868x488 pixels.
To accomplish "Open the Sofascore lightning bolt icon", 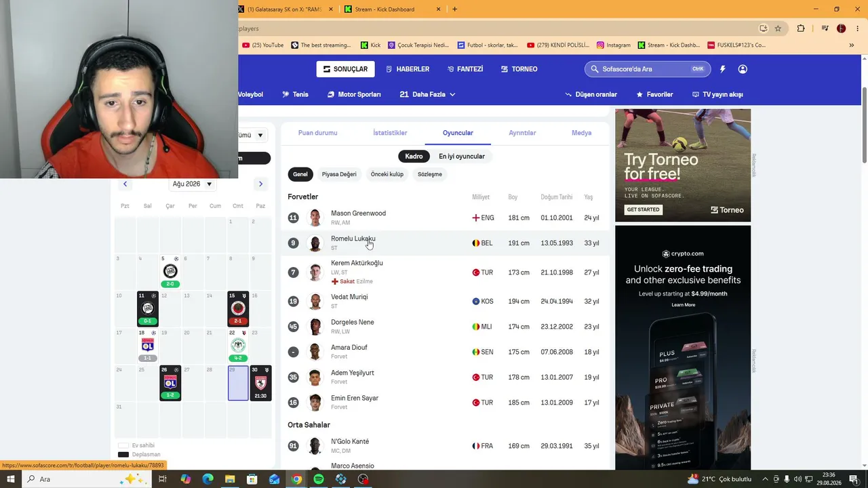I will pyautogui.click(x=723, y=69).
